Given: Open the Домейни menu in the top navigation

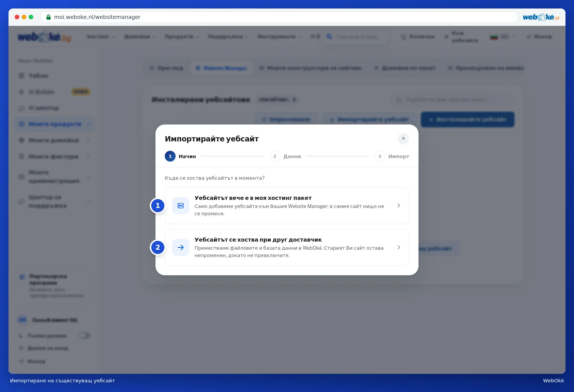Looking at the screenshot, I should (140, 37).
